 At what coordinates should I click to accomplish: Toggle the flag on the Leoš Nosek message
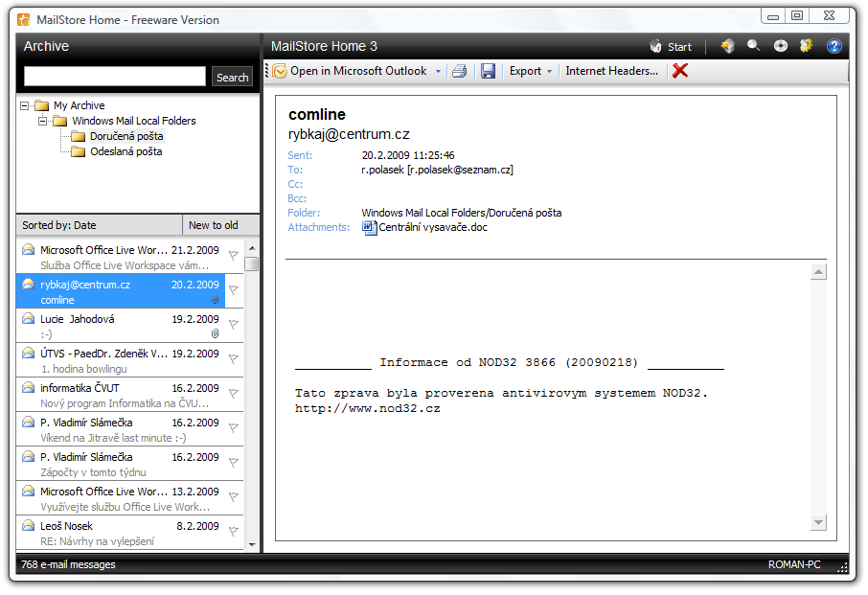(x=234, y=532)
